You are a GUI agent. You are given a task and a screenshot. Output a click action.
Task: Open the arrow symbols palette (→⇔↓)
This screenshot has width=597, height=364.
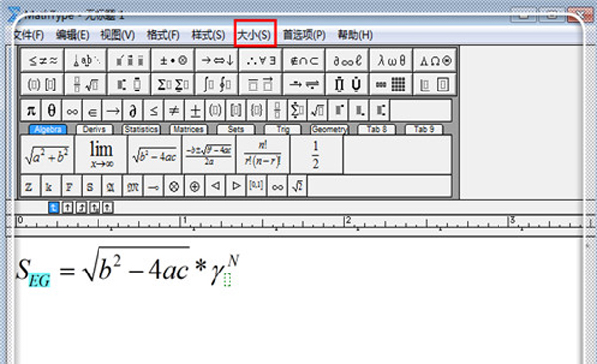(x=217, y=60)
